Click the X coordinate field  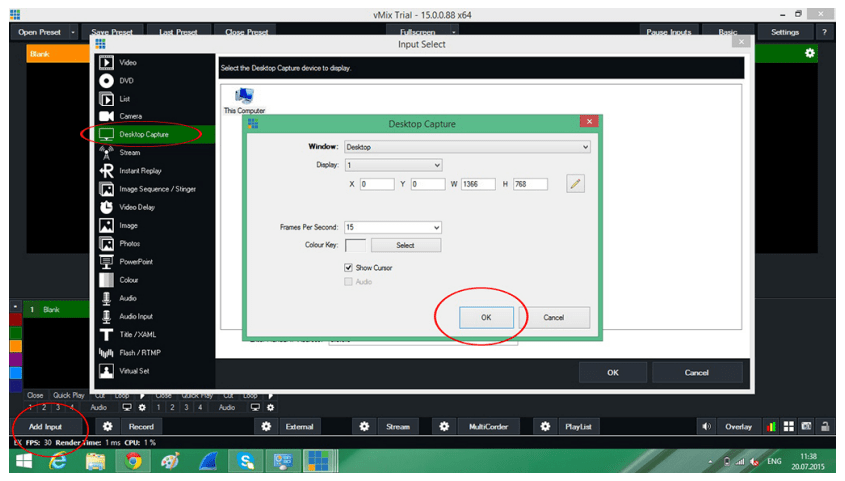377,184
